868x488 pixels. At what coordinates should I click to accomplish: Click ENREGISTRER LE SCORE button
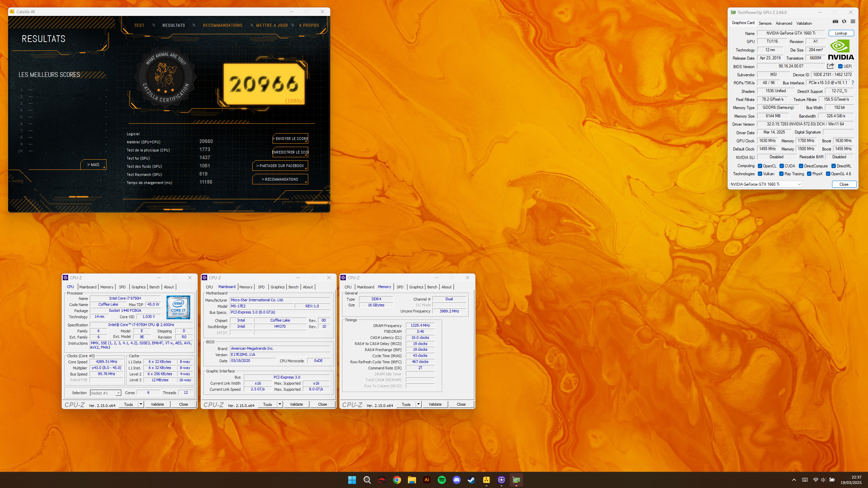coord(291,152)
